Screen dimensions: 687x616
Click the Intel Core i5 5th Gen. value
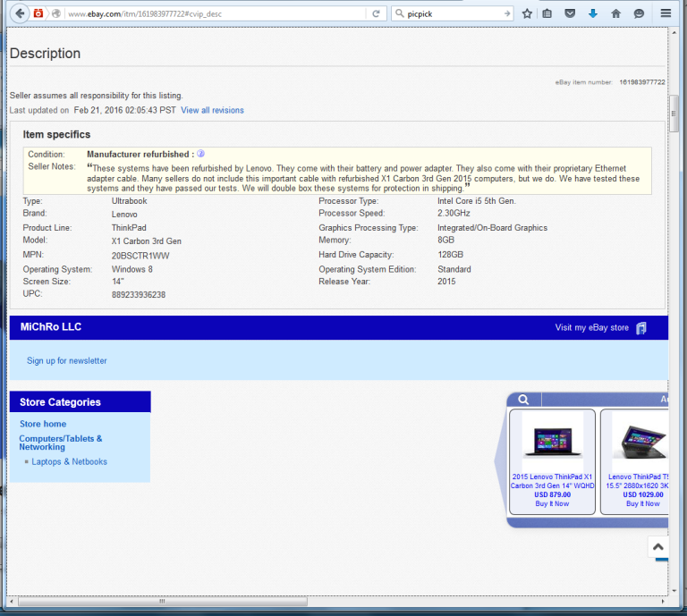pyautogui.click(x=477, y=201)
